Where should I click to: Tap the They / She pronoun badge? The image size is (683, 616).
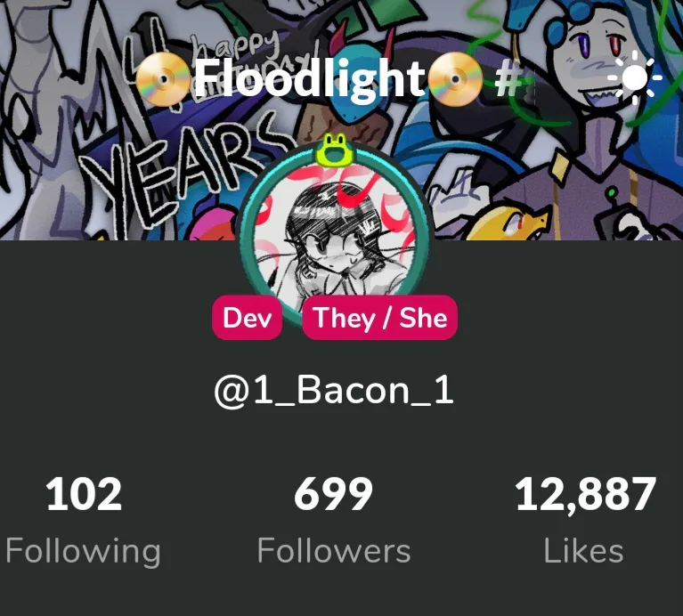(380, 318)
